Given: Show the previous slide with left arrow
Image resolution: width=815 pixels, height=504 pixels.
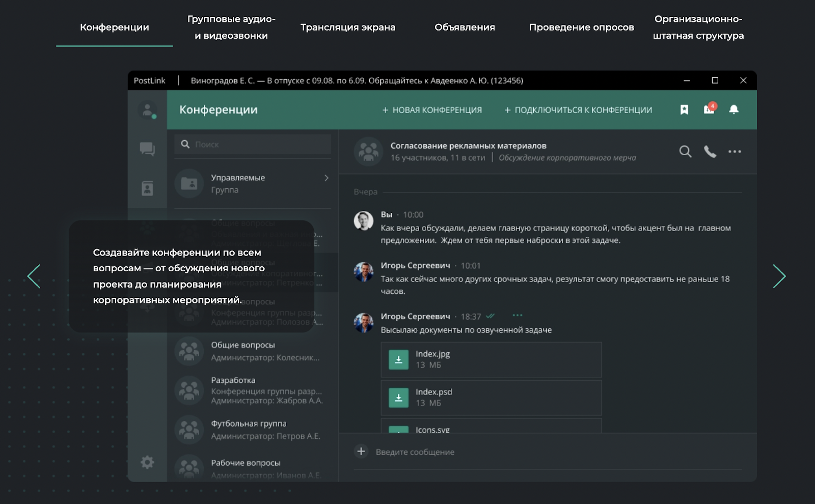Looking at the screenshot, I should pos(34,276).
